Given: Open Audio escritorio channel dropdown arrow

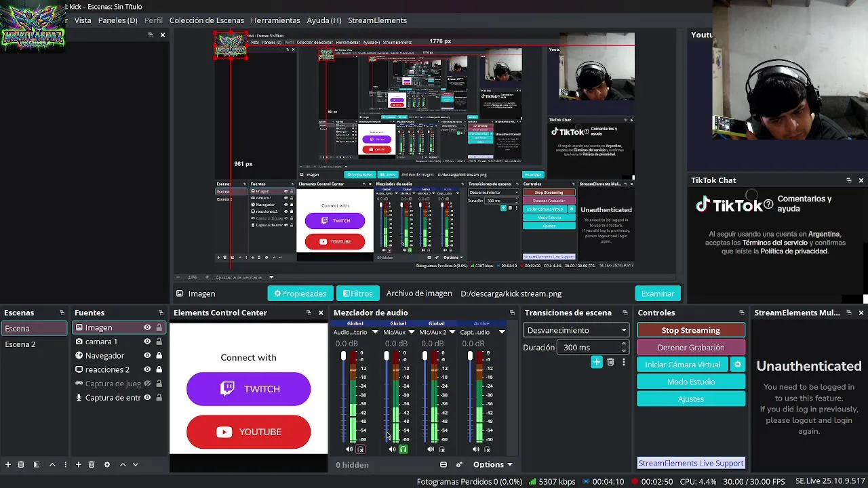Looking at the screenshot, I should [375, 332].
